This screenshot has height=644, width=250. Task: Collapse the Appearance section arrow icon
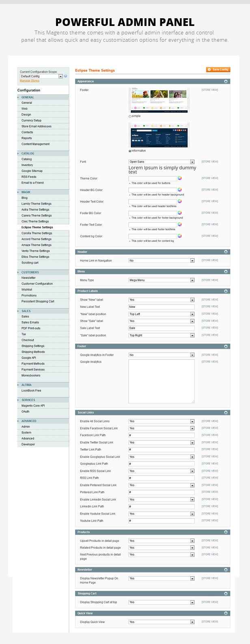[x=226, y=82]
